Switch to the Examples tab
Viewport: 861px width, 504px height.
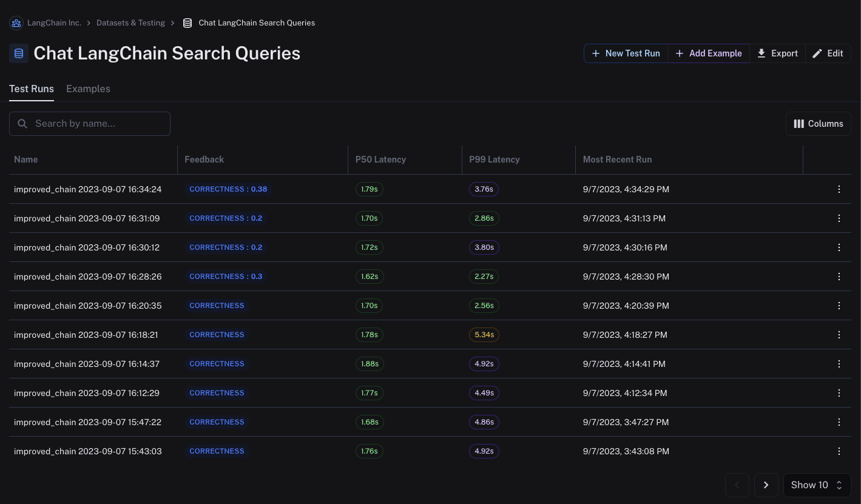click(88, 89)
